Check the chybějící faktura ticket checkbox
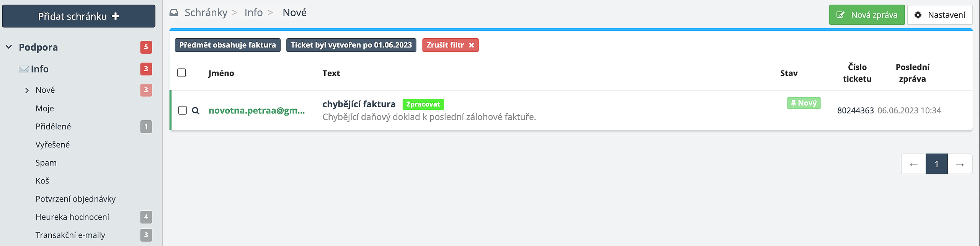980x246 pixels. pos(183,110)
